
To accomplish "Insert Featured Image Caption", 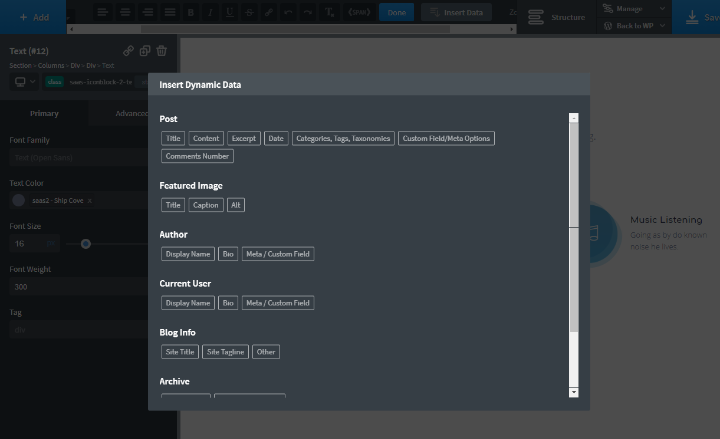I will coord(206,205).
